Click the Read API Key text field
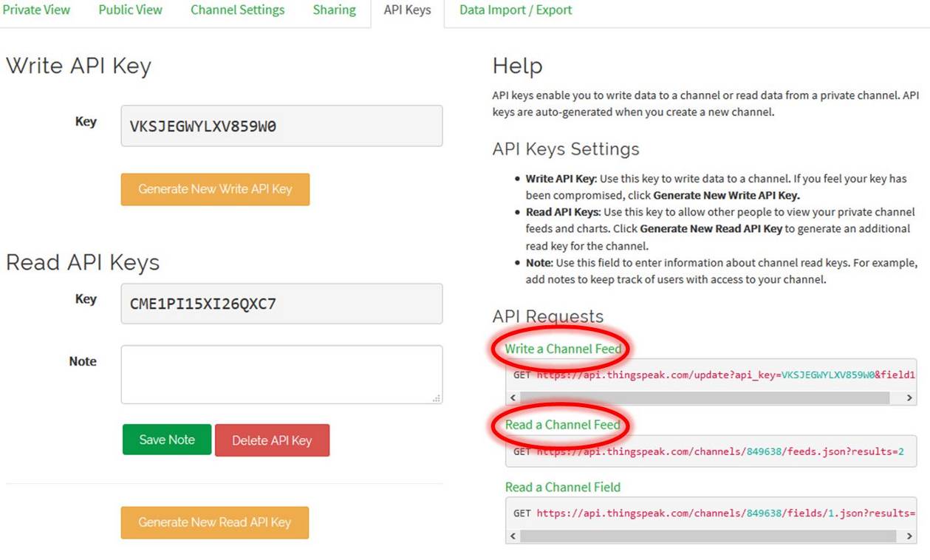930x560 pixels. tap(281, 304)
